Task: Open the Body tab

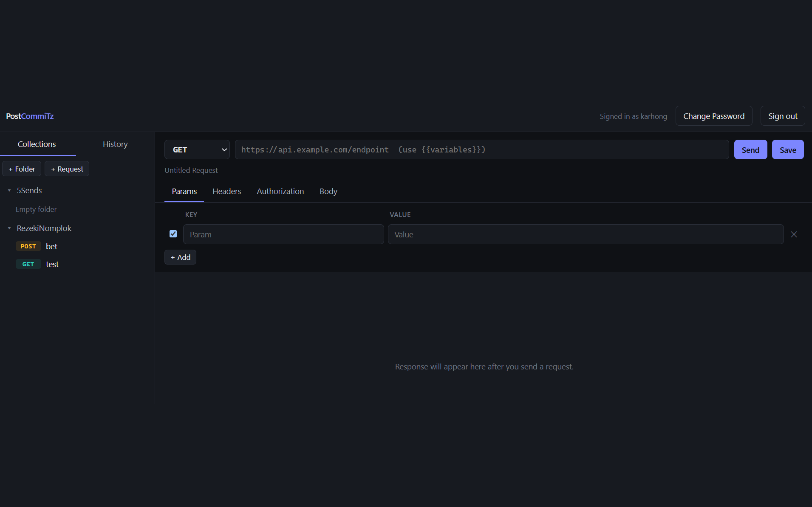Action: pyautogui.click(x=328, y=192)
